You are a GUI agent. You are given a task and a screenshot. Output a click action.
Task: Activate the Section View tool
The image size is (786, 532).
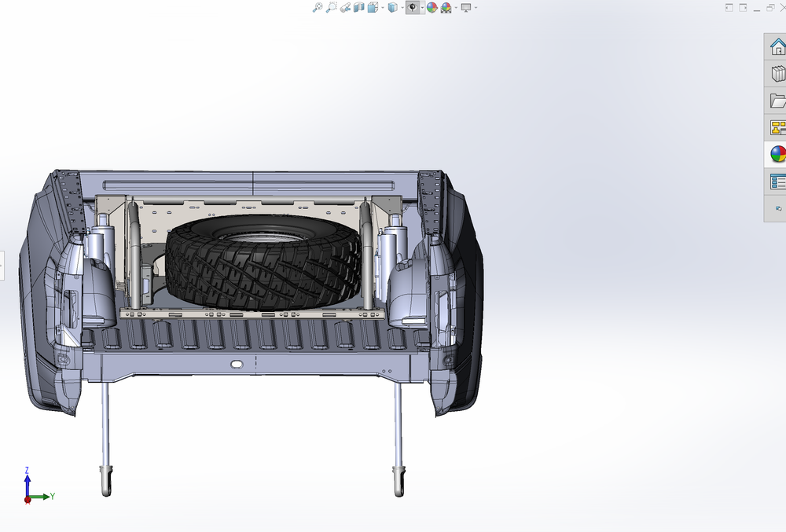pyautogui.click(x=358, y=7)
